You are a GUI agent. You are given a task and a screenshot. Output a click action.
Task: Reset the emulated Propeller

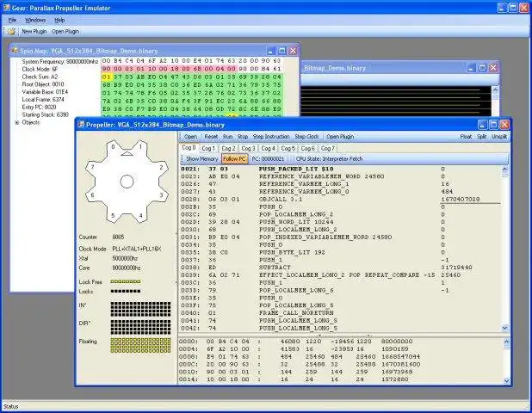point(211,136)
